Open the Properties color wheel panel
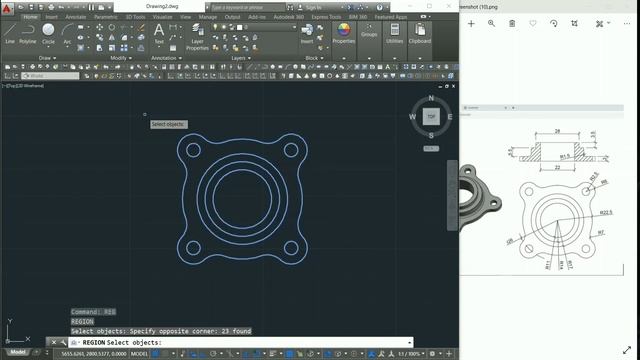The width and height of the screenshot is (640, 360). (x=344, y=33)
